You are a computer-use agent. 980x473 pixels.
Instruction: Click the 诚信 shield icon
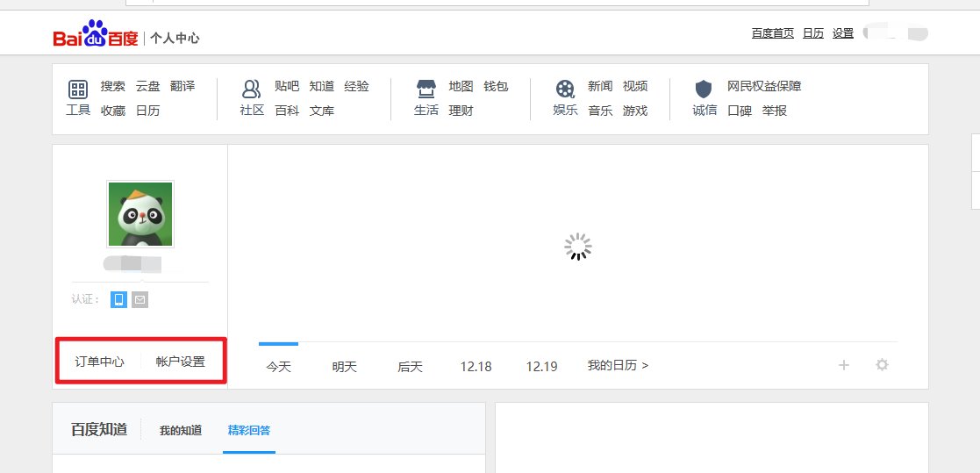[704, 90]
